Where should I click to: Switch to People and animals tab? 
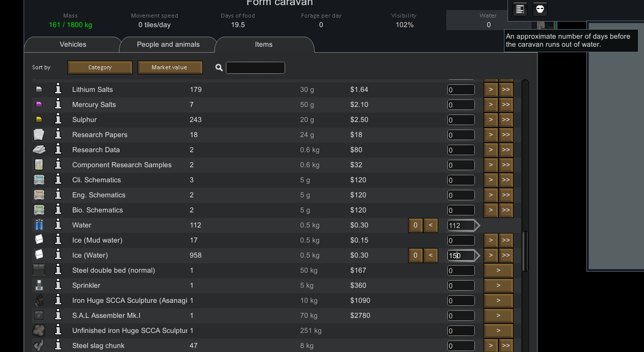(168, 45)
